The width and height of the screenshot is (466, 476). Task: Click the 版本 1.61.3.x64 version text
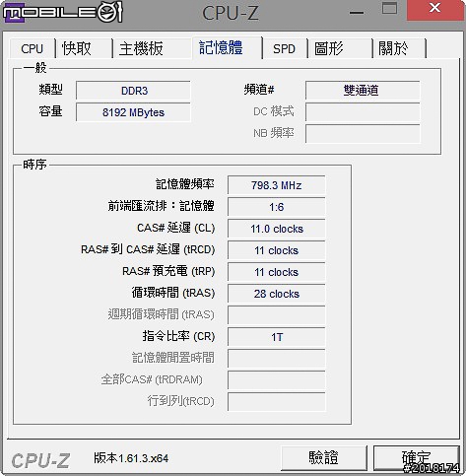coord(131,458)
